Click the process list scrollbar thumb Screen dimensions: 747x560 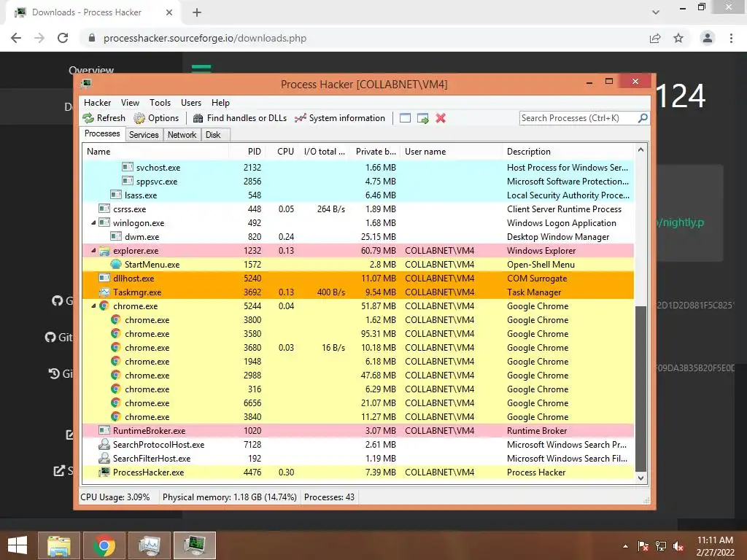tap(640, 389)
